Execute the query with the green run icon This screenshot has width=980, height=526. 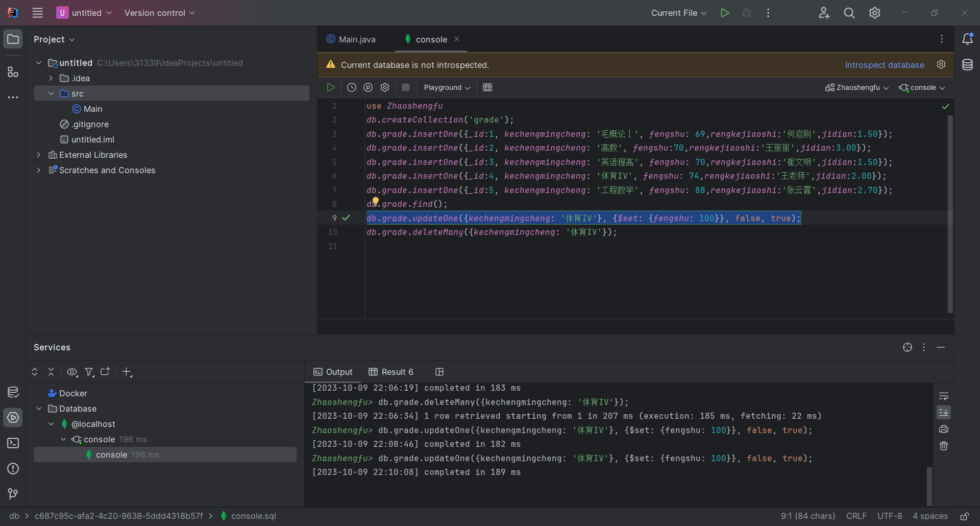tap(331, 87)
